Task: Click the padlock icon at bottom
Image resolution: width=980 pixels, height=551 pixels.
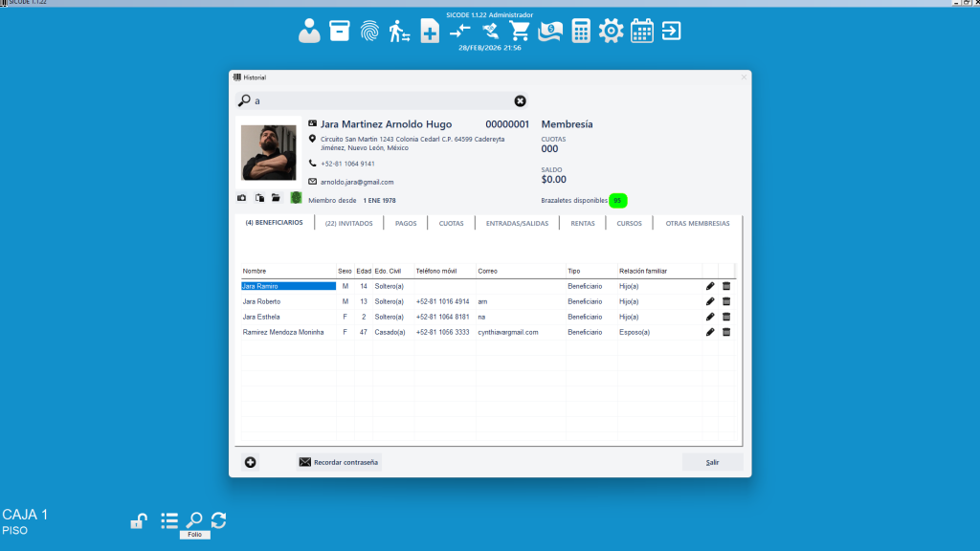Action: tap(138, 521)
